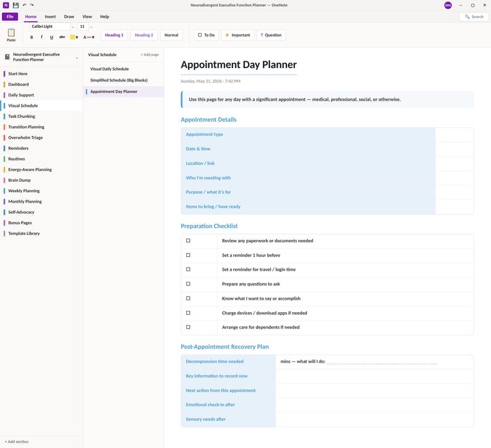Open the font name dropdown arrow

coord(73,27)
